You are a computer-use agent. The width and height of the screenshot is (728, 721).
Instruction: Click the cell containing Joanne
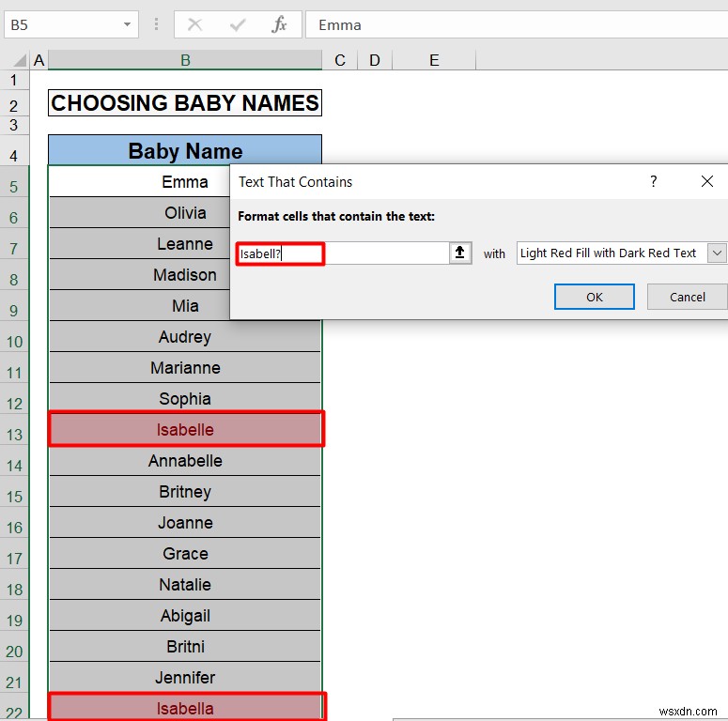185,522
